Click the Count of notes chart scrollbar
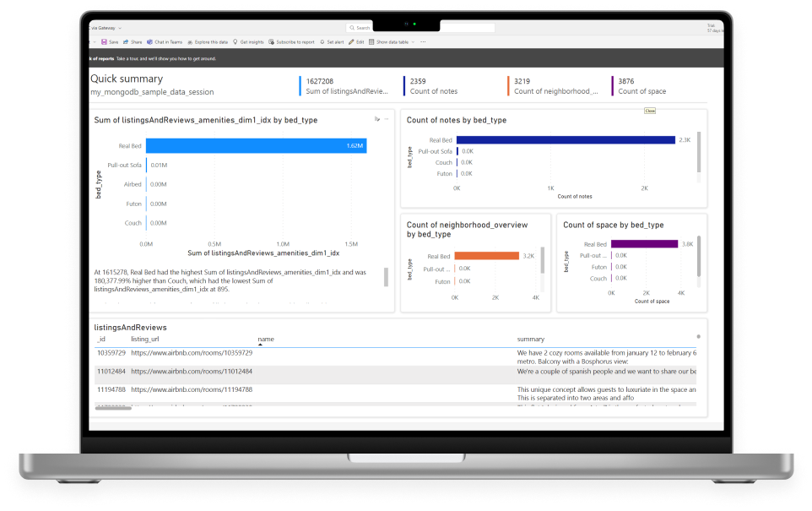 pyautogui.click(x=699, y=152)
